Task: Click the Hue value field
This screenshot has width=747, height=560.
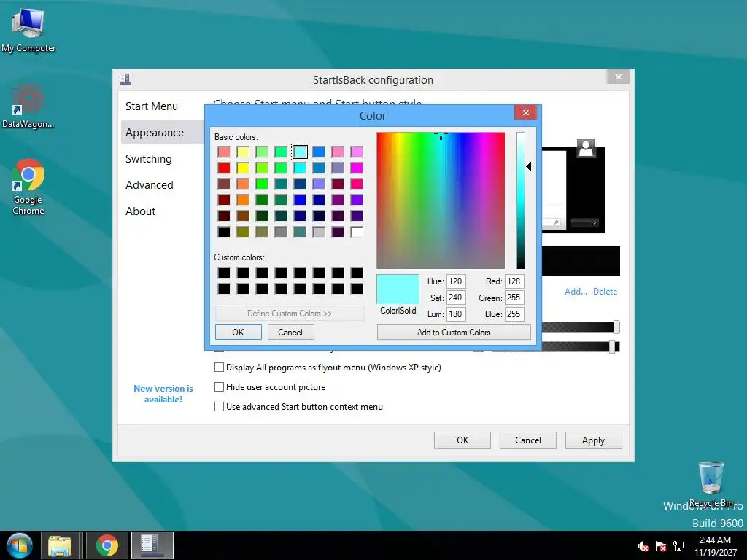Action: click(456, 281)
